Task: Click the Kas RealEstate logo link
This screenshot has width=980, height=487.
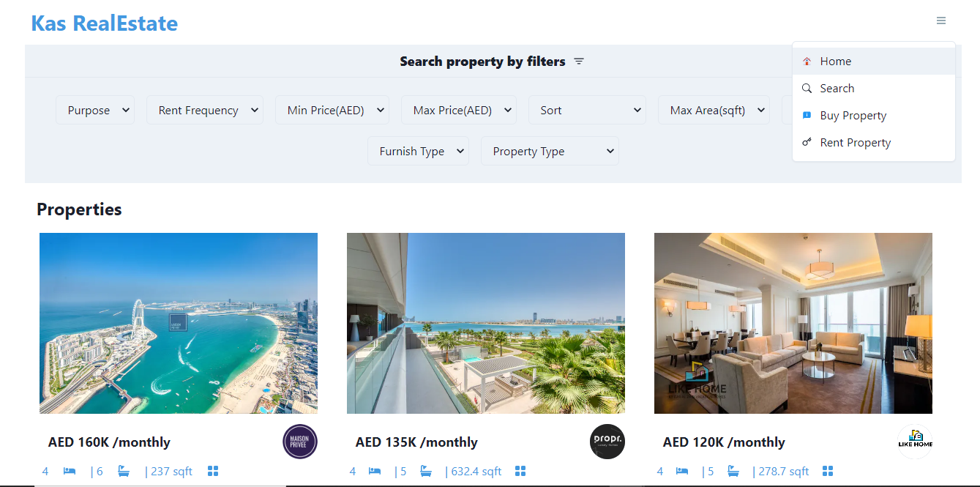Action: 104,23
